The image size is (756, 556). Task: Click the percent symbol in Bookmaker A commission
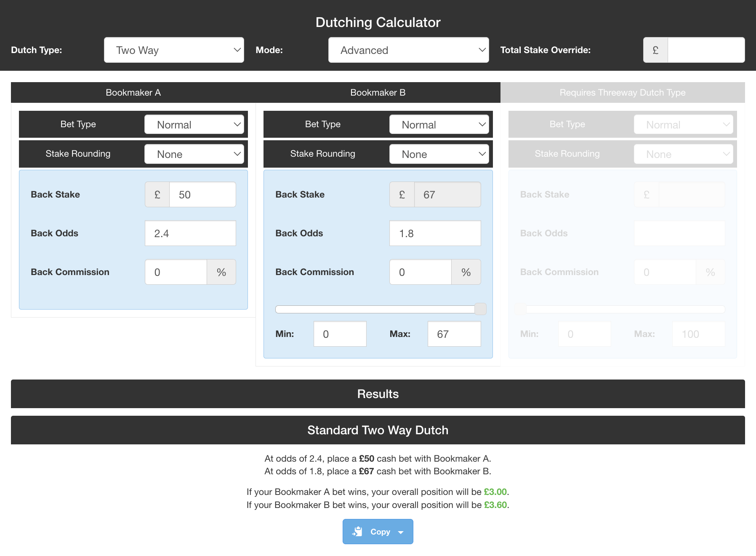click(221, 272)
